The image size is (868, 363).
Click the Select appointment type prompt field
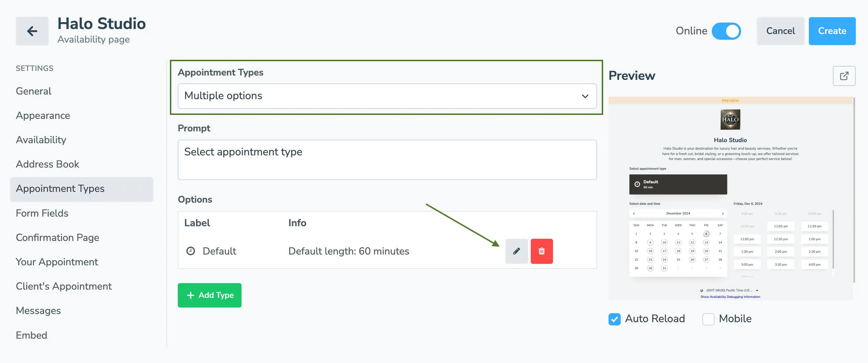(387, 160)
